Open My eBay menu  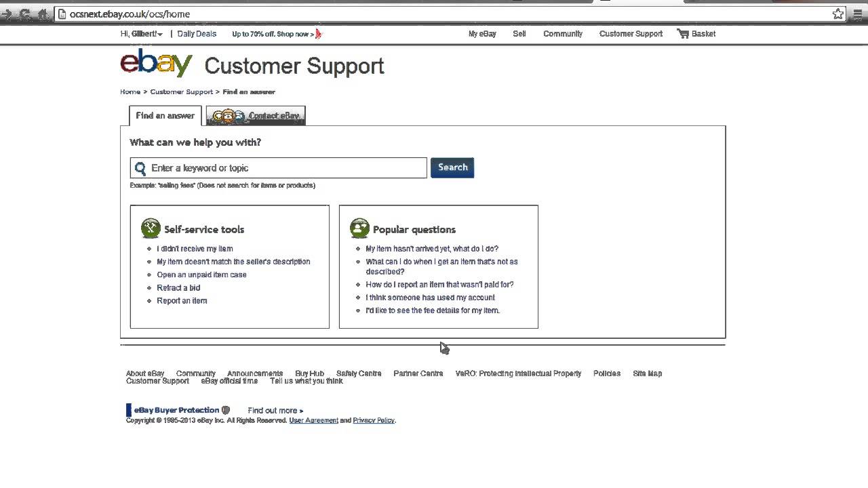point(482,34)
